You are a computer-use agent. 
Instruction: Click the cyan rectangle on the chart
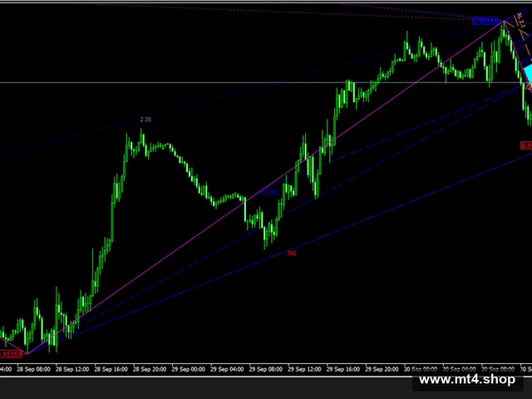pyautogui.click(x=528, y=73)
